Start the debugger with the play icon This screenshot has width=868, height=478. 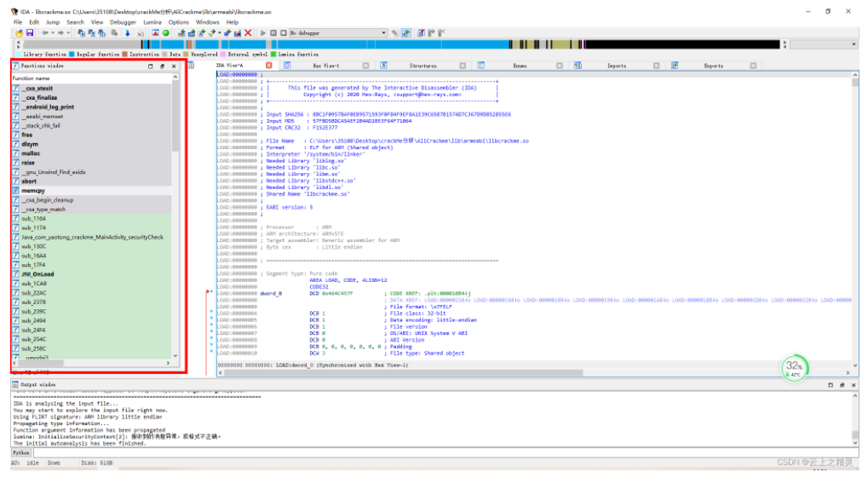click(263, 33)
